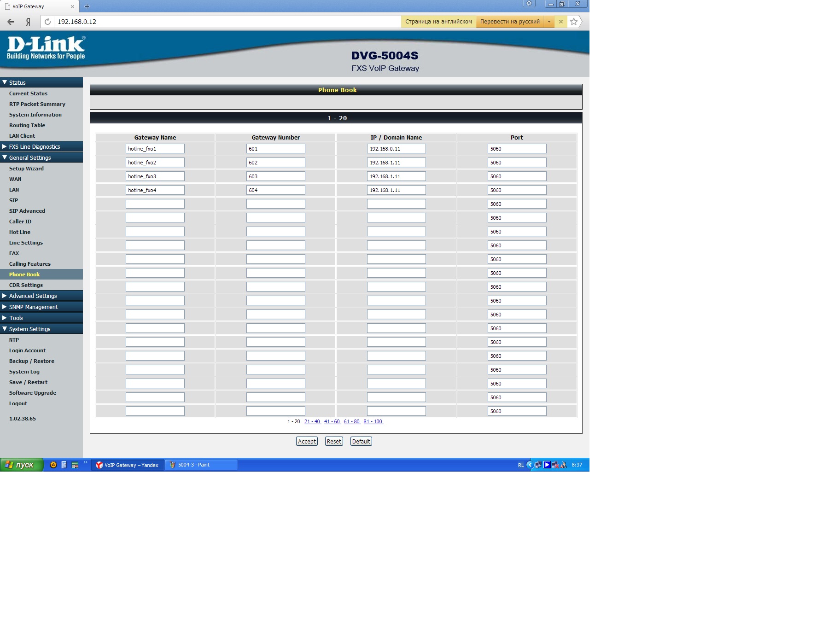Open the Backup / Restore page
Image resolution: width=840 pixels, height=630 pixels.
[32, 361]
